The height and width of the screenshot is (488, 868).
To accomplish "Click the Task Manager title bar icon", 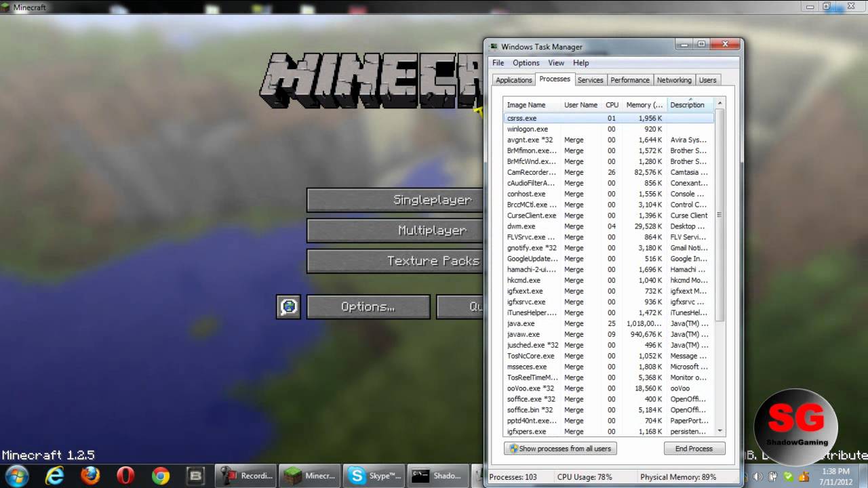I will click(x=493, y=47).
